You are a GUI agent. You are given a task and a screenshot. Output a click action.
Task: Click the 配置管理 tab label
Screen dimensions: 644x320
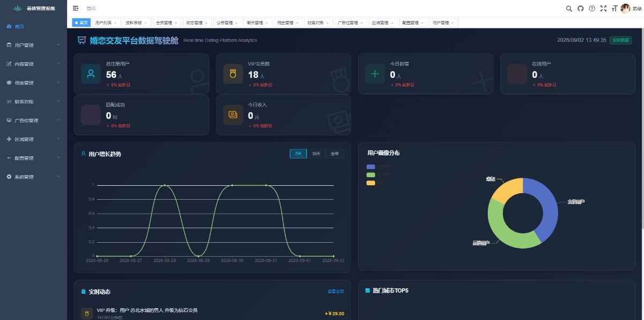(411, 23)
